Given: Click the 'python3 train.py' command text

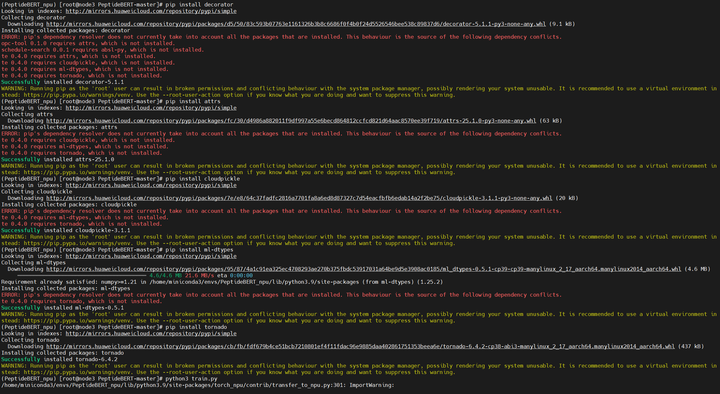Looking at the screenshot, I should pos(191,379).
